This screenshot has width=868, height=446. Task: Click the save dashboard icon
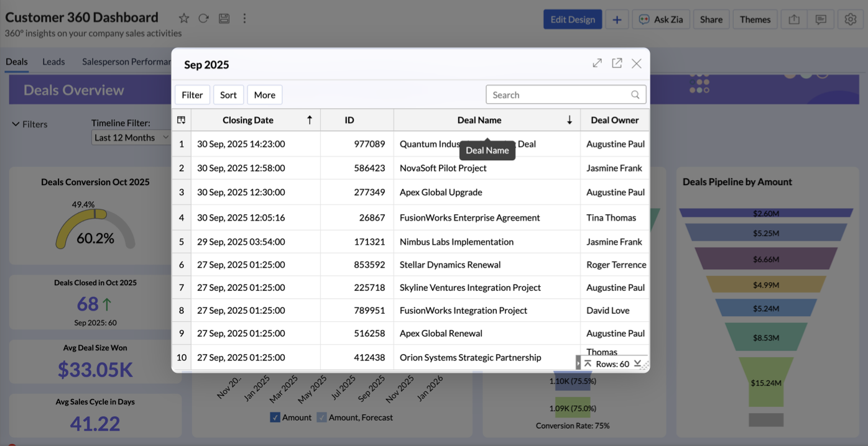pyautogui.click(x=224, y=19)
